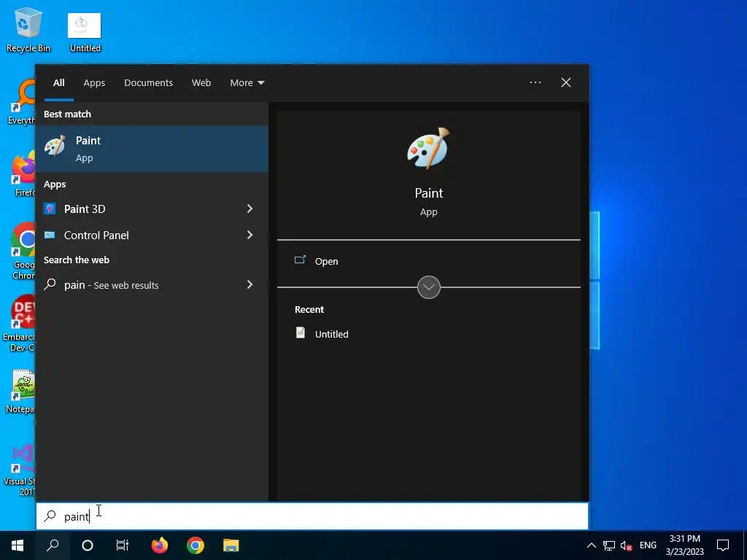Click the muted volume tray icon
This screenshot has width=747, height=560.
(x=626, y=545)
